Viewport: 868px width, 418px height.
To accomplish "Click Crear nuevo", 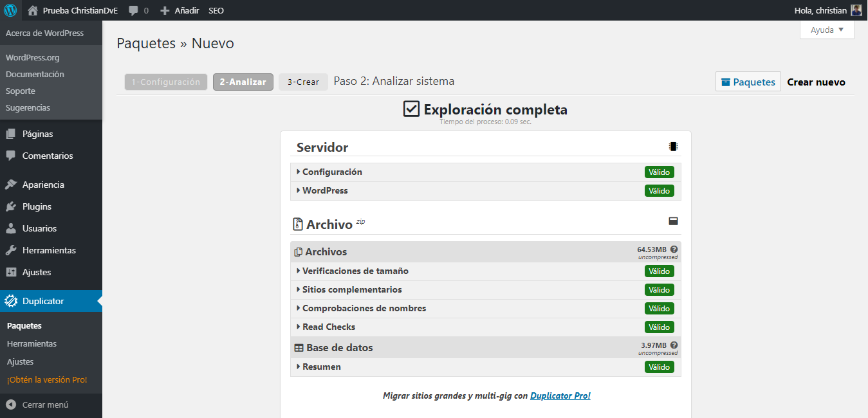I will (817, 82).
